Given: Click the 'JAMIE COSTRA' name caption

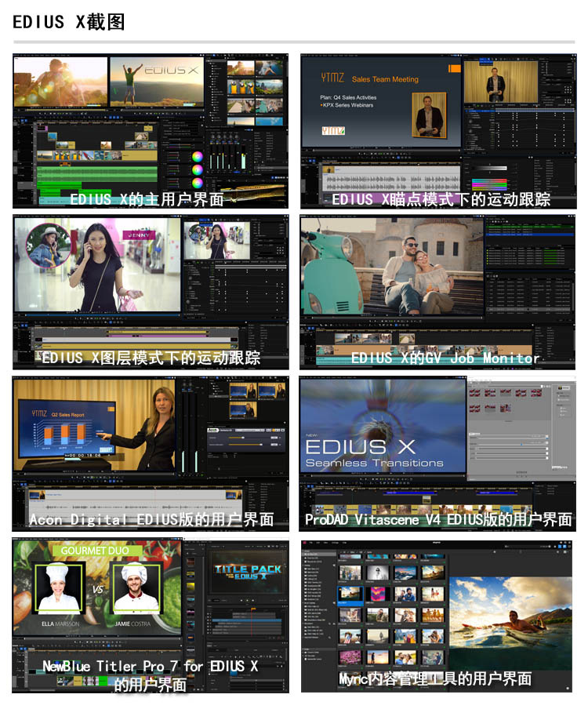Looking at the screenshot, I should [132, 624].
